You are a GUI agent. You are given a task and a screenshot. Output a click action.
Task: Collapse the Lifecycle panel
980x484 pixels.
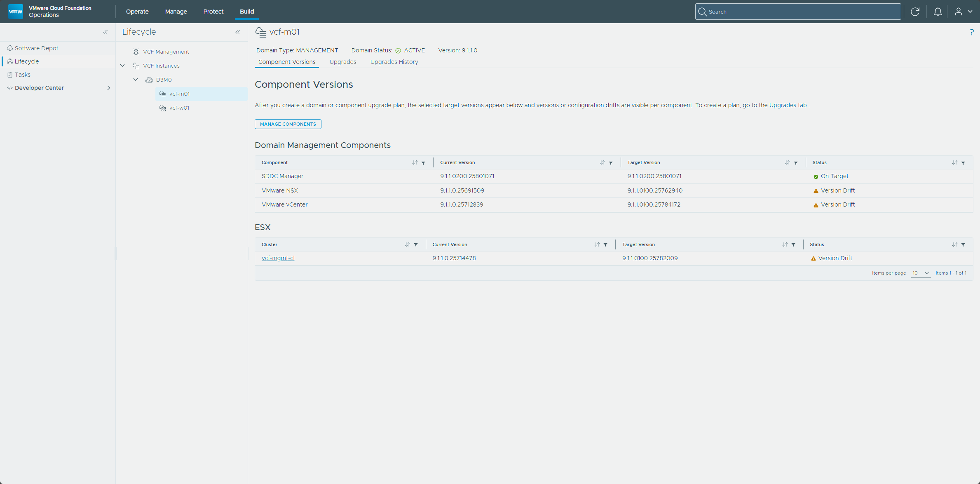(238, 32)
